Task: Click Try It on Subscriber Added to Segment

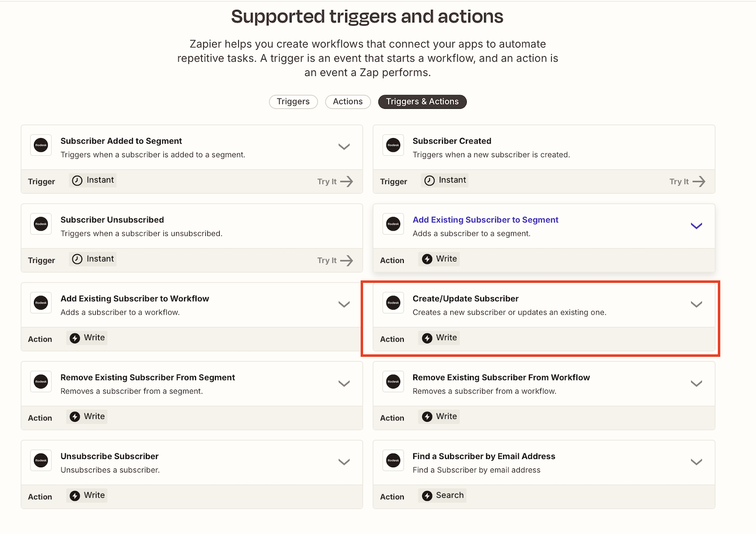Action: point(335,182)
